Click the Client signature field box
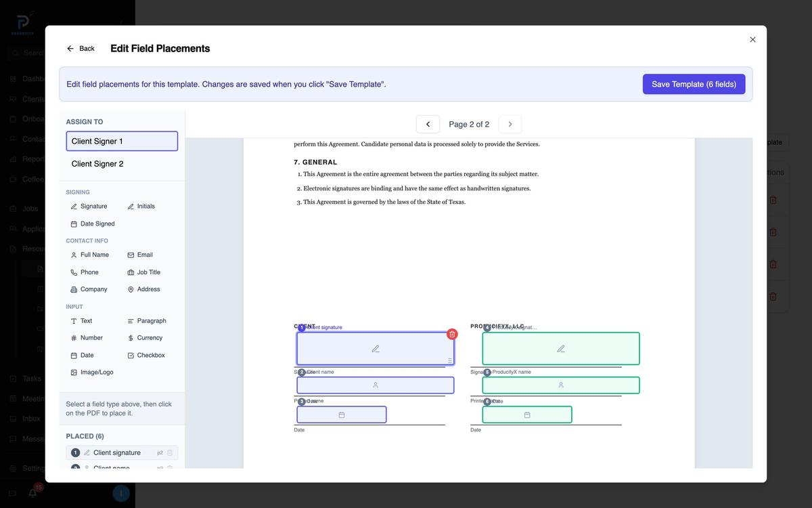Image resolution: width=812 pixels, height=508 pixels. click(376, 349)
